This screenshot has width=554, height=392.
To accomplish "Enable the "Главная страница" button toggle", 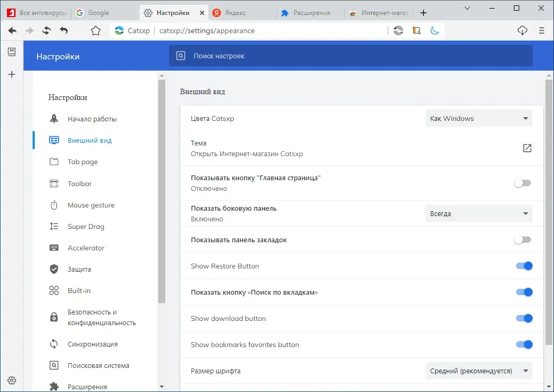I will coord(522,183).
